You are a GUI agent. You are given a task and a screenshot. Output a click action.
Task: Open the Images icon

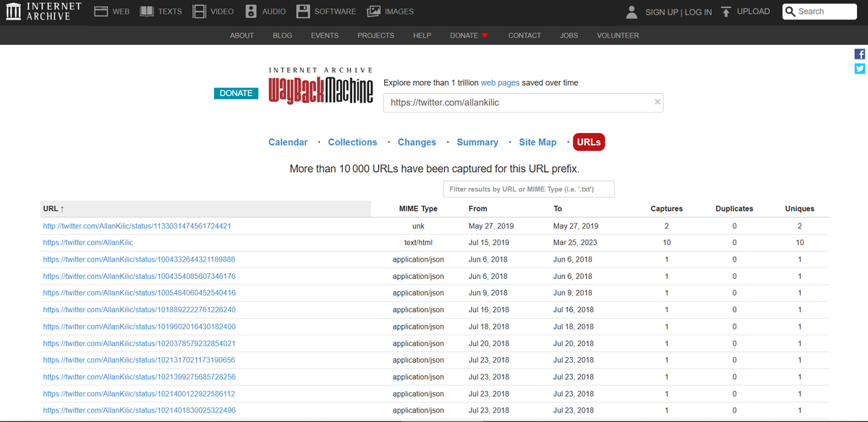(374, 12)
